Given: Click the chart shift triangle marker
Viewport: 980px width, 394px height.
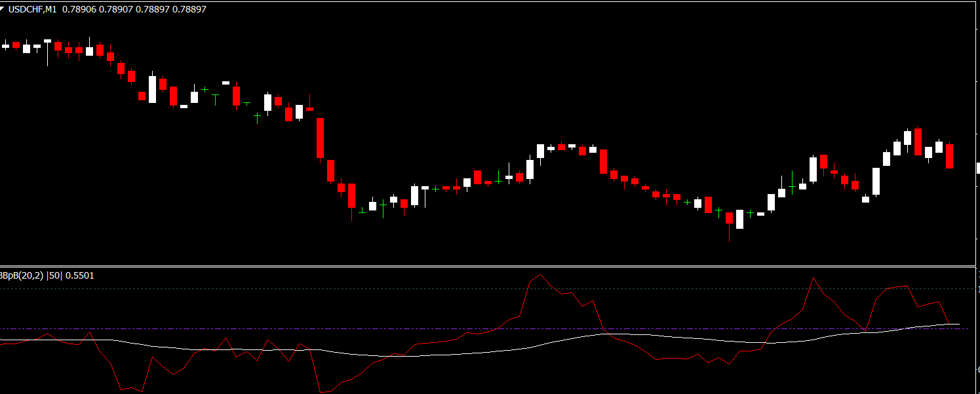Looking at the screenshot, I should click(x=3, y=9).
